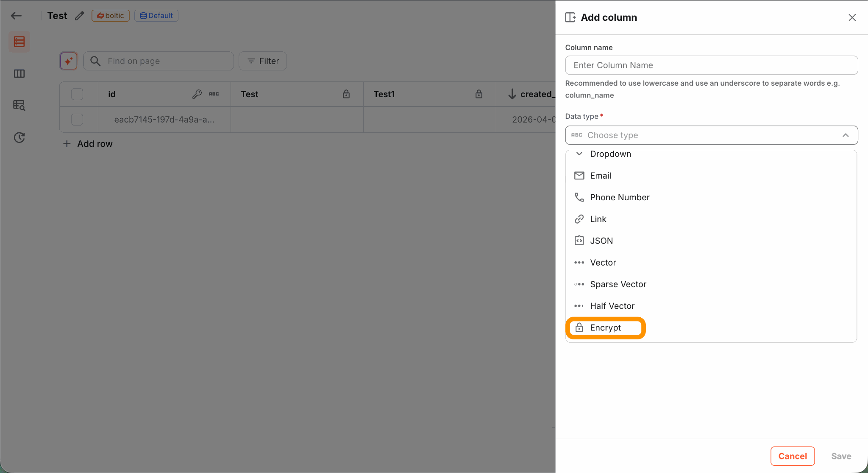Open the table view sidebar icon
This screenshot has height=473, width=868.
point(19,42)
